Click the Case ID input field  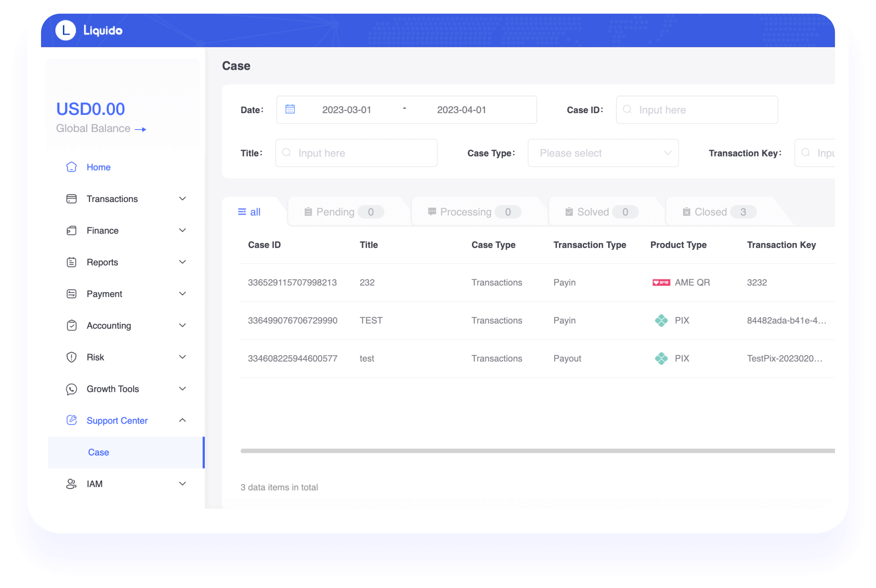(x=697, y=110)
